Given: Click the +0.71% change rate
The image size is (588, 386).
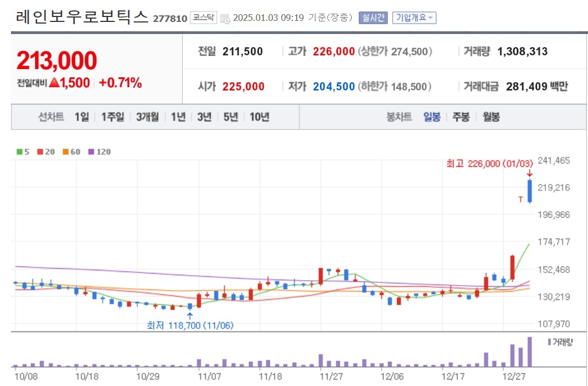Looking at the screenshot, I should 120,82.
